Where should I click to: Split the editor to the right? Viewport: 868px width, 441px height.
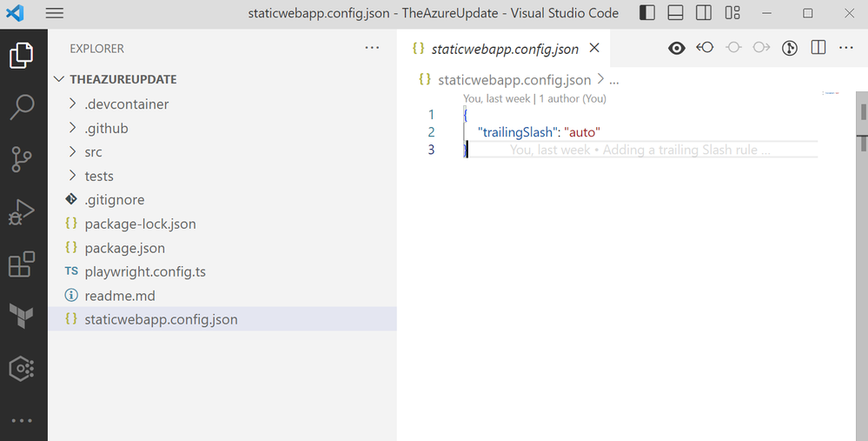[818, 48]
